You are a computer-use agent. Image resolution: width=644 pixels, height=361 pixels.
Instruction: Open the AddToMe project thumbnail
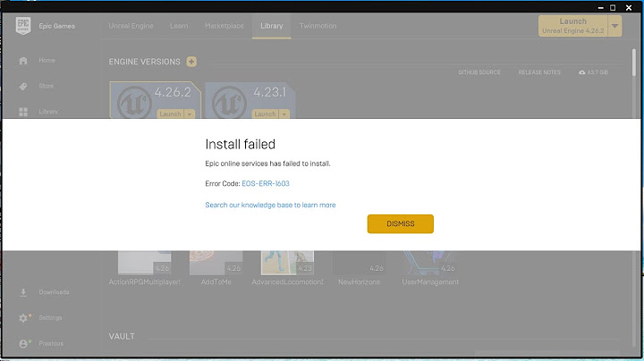[216, 263]
